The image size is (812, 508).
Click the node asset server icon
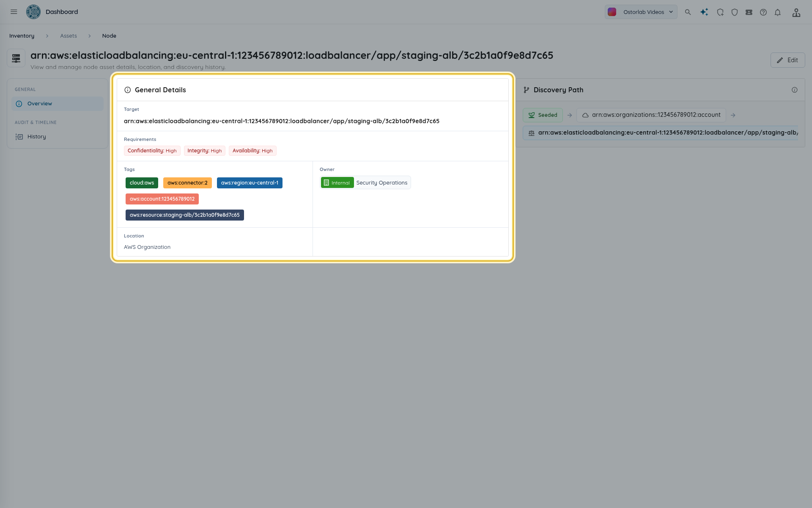coord(16,58)
